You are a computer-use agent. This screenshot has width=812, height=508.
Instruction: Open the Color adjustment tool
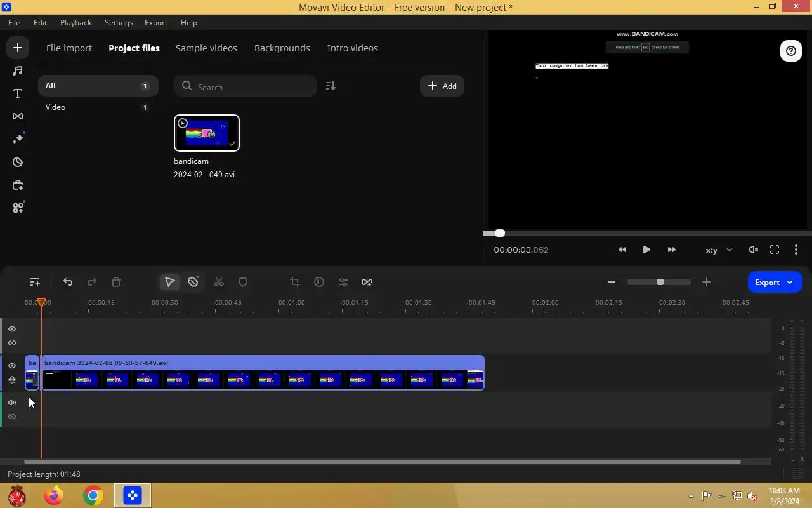pyautogui.click(x=319, y=282)
